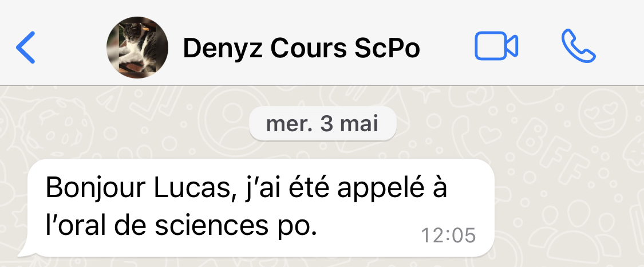
Task: Open the cat profile picture
Action: tap(137, 47)
